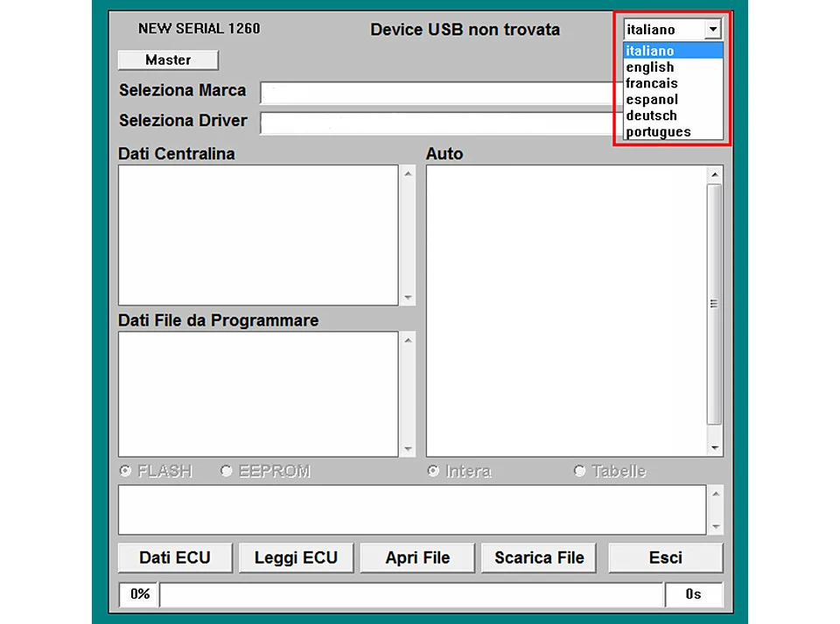Click the Auto list scroll down arrow
840x624 pixels.
[x=715, y=448]
